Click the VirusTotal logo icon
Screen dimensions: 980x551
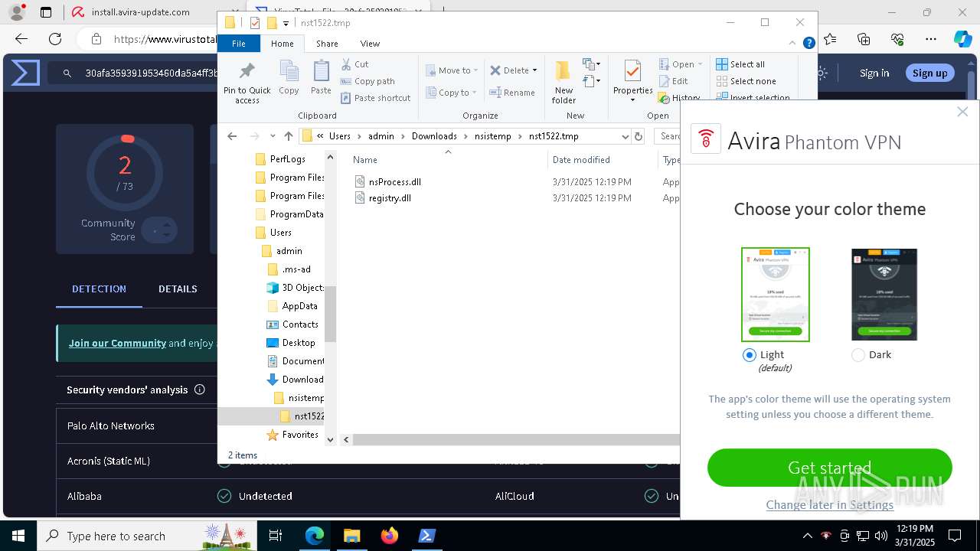[x=25, y=73]
